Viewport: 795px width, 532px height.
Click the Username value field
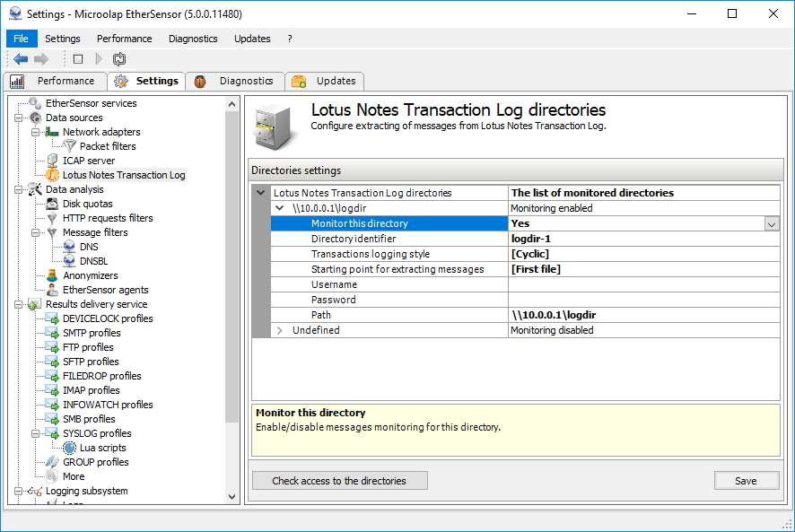(x=644, y=284)
